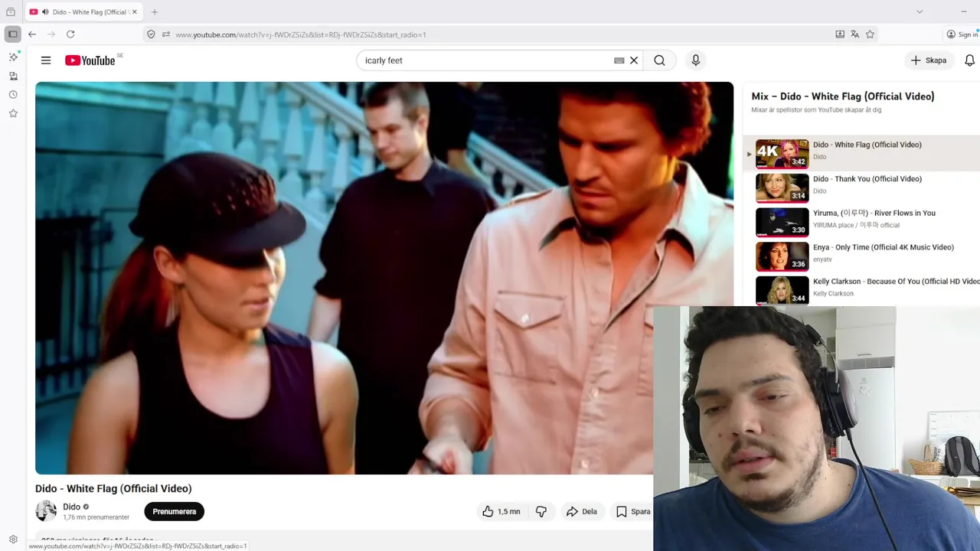This screenshot has height=551, width=980.
Task: Open the virtual keyboard in search box
Action: point(619,60)
